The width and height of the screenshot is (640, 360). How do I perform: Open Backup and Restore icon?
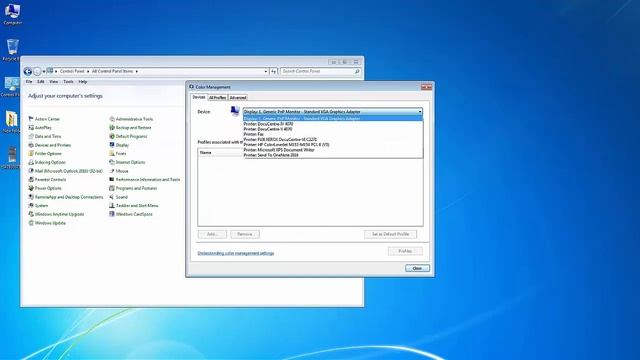112,127
